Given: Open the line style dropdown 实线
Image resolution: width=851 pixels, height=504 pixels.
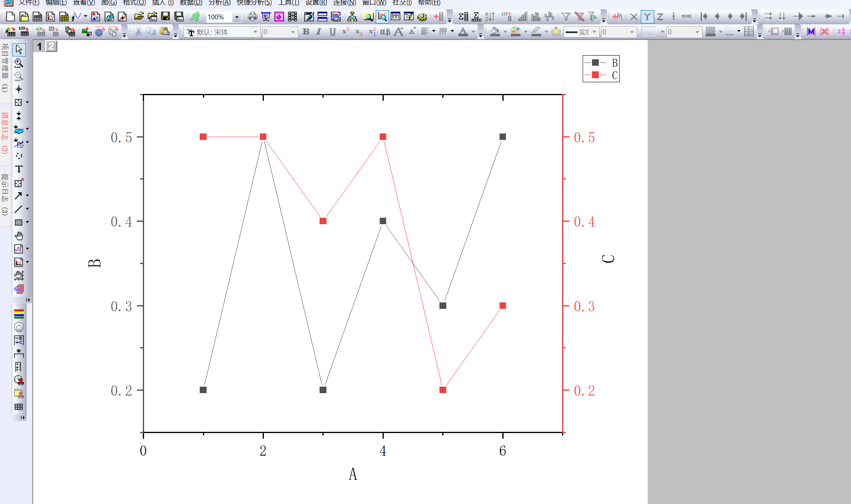Looking at the screenshot, I should coord(594,32).
